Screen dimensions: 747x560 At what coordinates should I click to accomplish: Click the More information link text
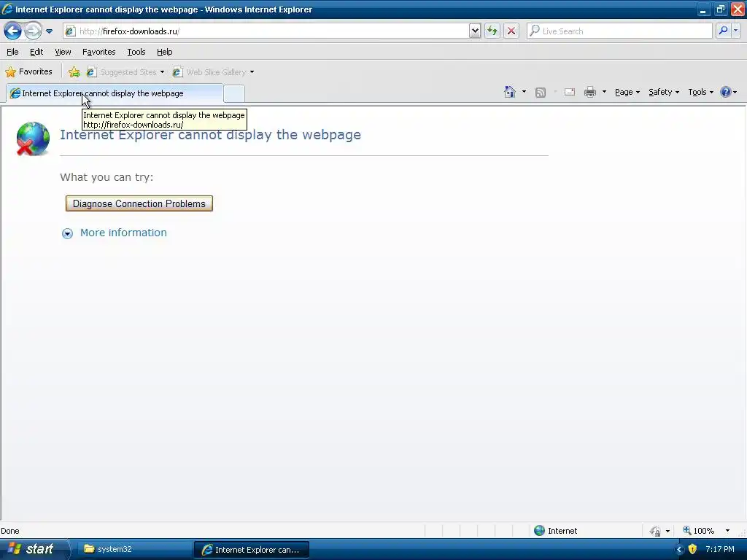123,233
